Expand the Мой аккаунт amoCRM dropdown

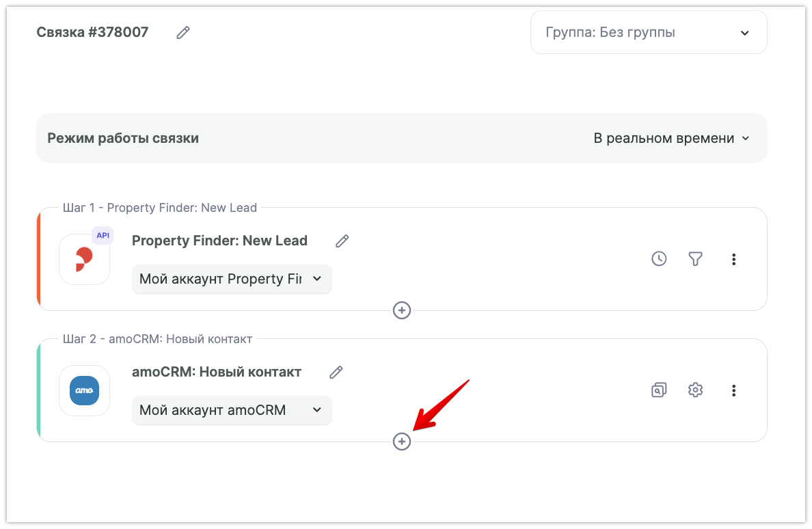coord(231,410)
